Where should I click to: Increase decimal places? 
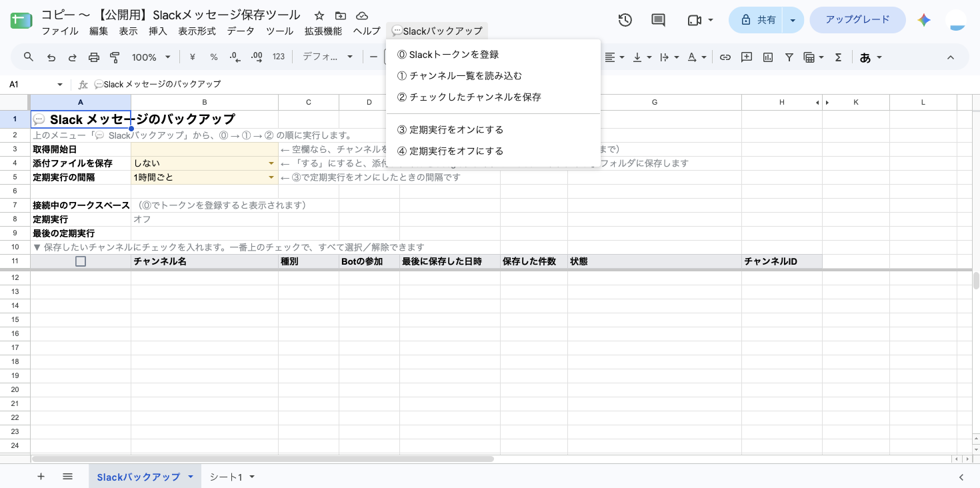pos(257,57)
